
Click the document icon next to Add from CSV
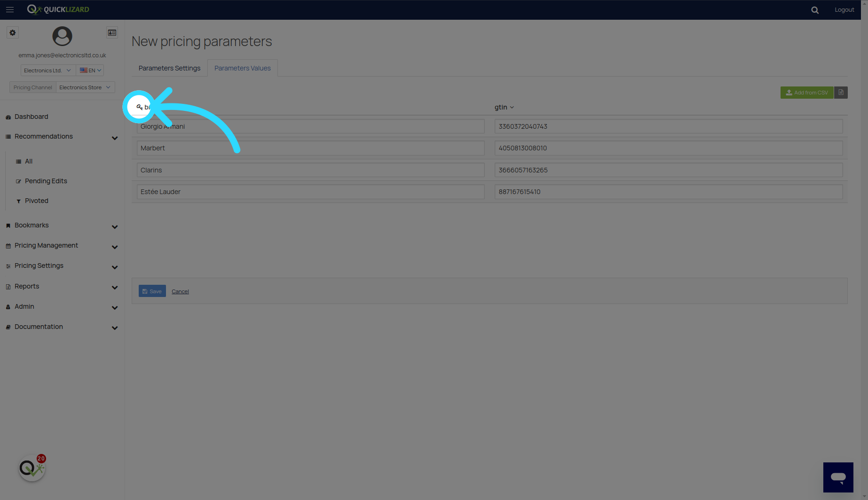pos(841,92)
